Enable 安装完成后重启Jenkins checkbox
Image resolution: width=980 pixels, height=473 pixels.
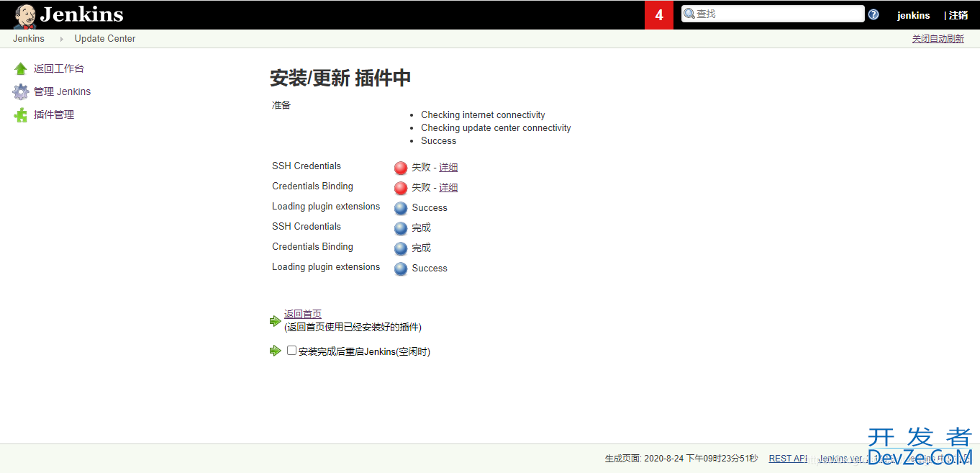291,351
